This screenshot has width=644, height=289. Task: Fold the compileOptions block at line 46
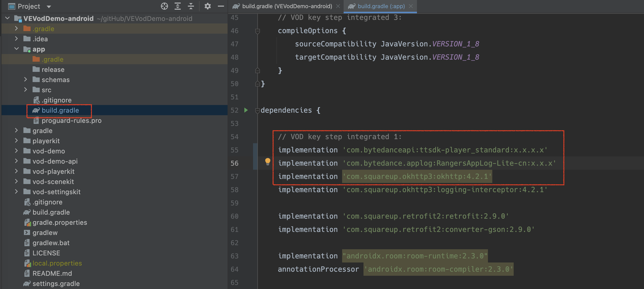[x=257, y=31]
